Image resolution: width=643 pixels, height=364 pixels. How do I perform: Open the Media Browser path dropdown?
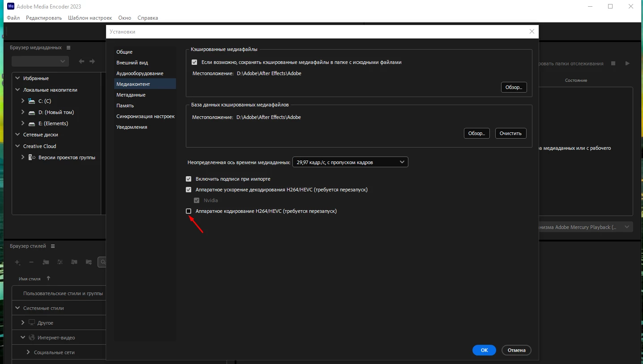click(x=40, y=61)
